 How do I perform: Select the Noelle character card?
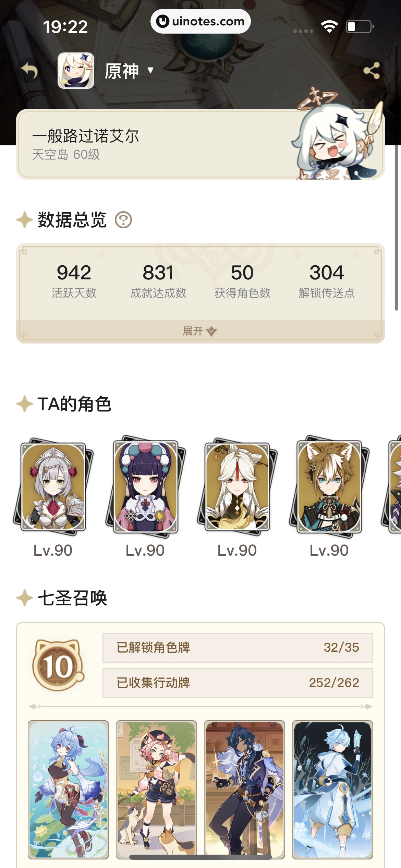coord(53,487)
